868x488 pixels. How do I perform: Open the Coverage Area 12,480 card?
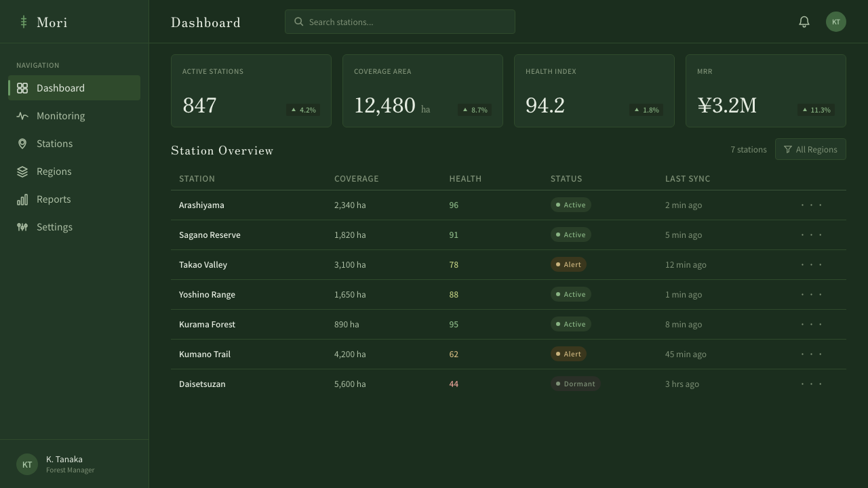pos(422,91)
